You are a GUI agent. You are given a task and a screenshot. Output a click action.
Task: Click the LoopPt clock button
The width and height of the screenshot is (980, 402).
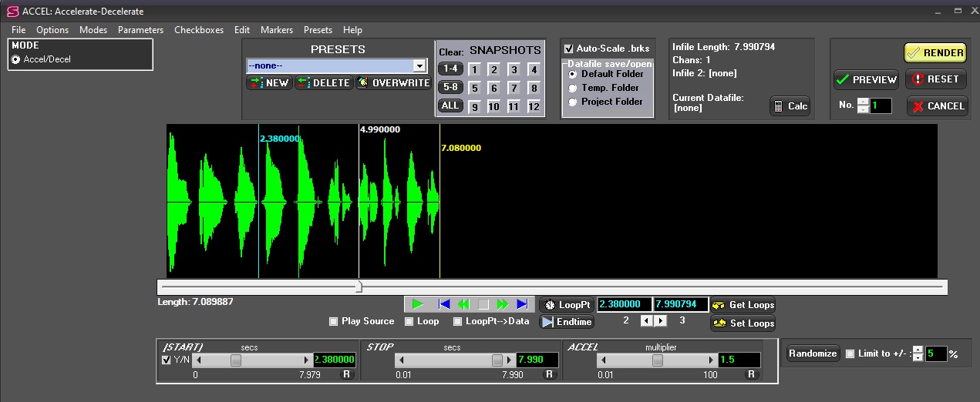click(567, 304)
